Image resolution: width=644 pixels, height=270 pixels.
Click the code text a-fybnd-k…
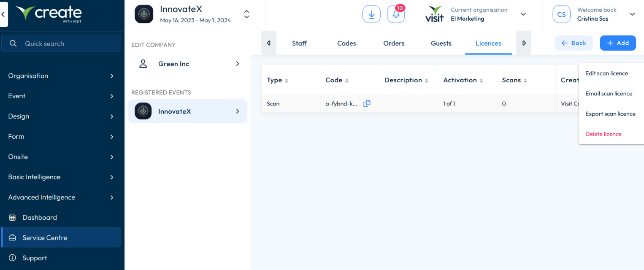(341, 104)
